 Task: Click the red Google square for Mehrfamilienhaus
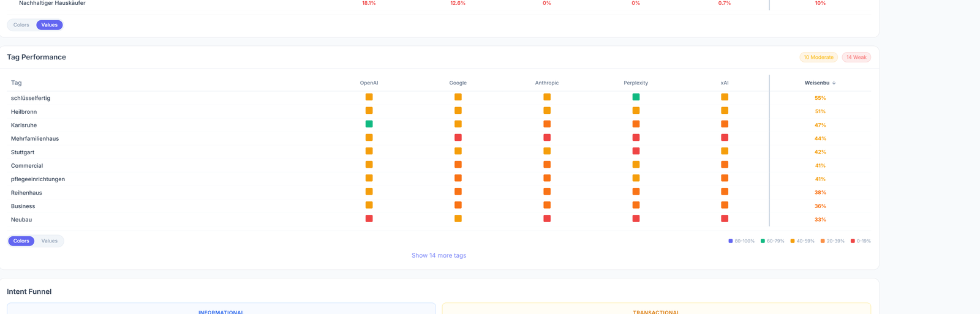[458, 138]
